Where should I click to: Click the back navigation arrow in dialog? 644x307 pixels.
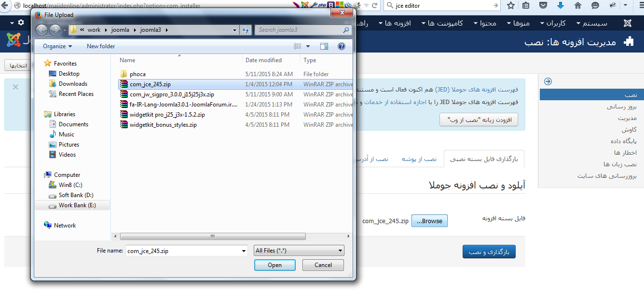tap(42, 30)
